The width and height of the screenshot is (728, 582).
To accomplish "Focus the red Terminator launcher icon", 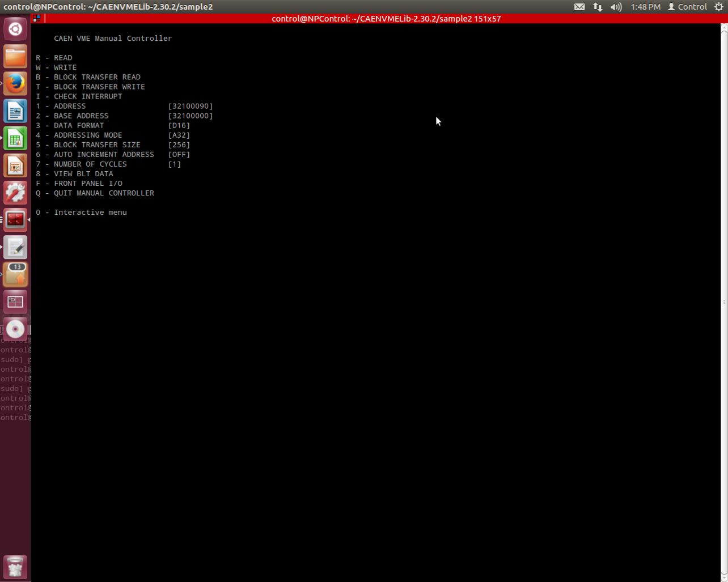I will (x=15, y=219).
